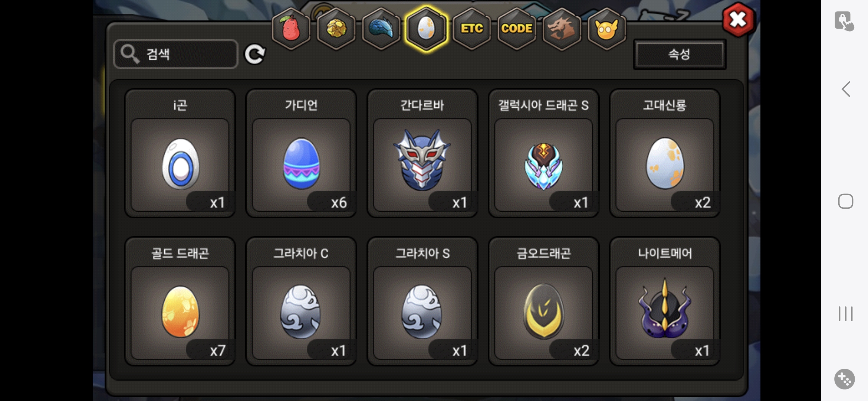868x401 pixels.
Task: Click the 속성 attribute filter button
Action: point(680,54)
